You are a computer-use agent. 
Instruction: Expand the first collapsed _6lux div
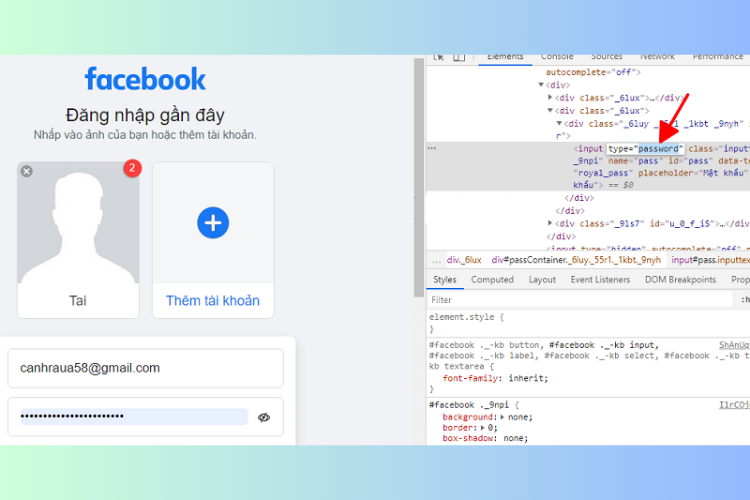coord(550,97)
